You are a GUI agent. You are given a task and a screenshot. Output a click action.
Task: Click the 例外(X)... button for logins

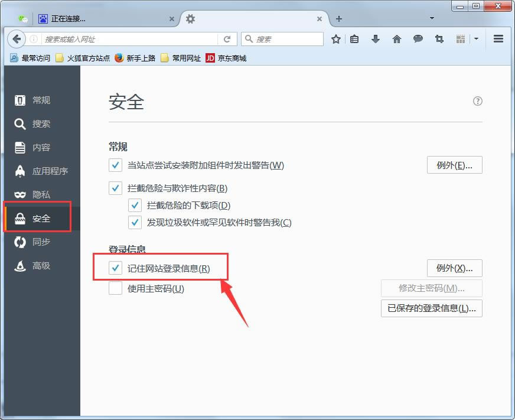click(455, 268)
